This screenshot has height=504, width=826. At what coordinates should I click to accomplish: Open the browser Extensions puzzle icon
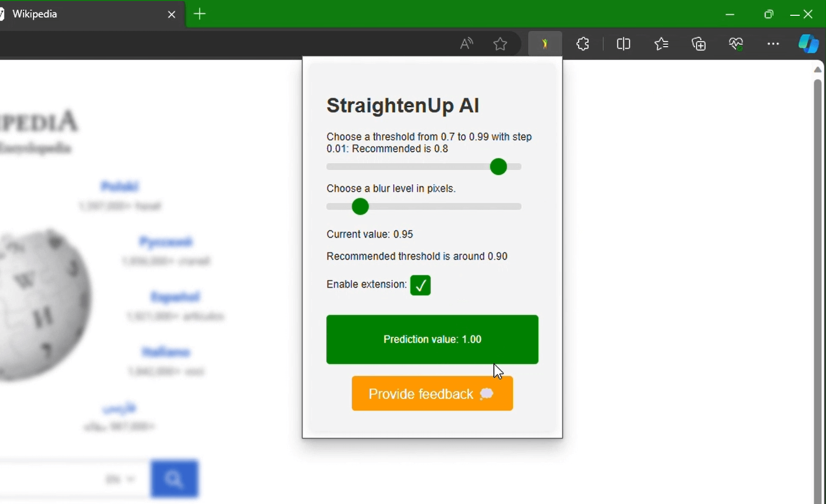click(x=582, y=44)
